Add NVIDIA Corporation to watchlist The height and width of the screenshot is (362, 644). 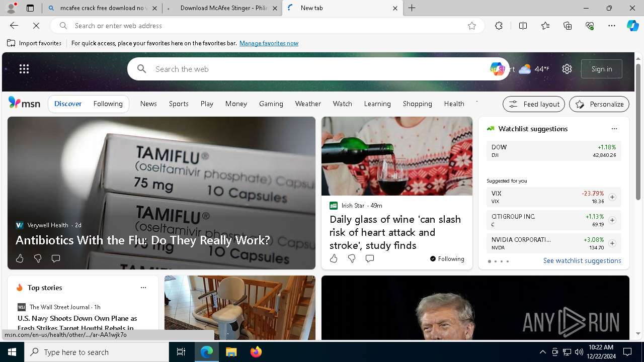click(612, 243)
